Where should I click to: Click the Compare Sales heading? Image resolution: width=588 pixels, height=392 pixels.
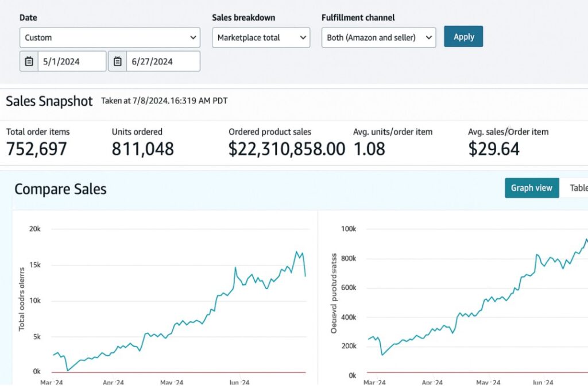pos(60,189)
